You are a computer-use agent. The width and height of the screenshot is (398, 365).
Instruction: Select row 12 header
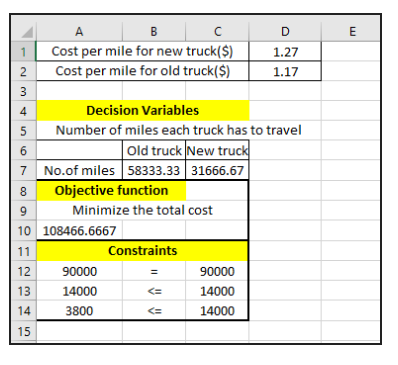[23, 271]
